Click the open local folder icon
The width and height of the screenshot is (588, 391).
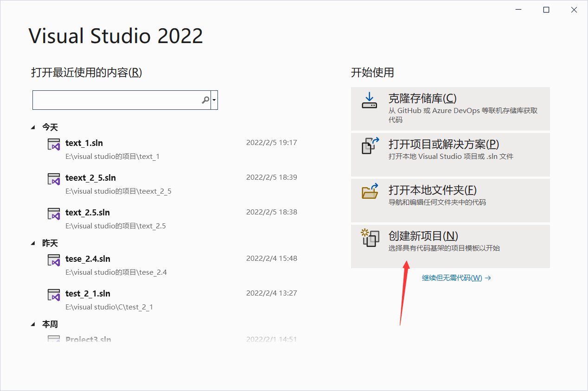(370, 190)
